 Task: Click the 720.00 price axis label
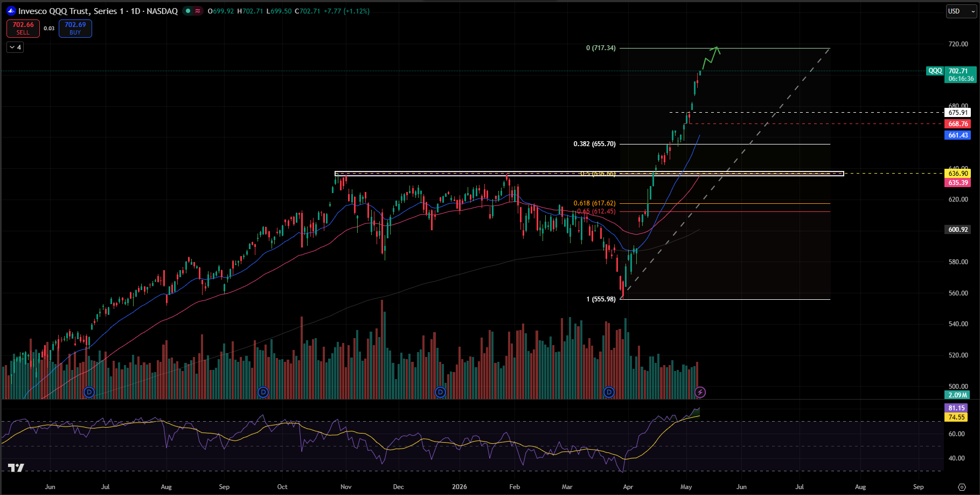click(x=958, y=44)
